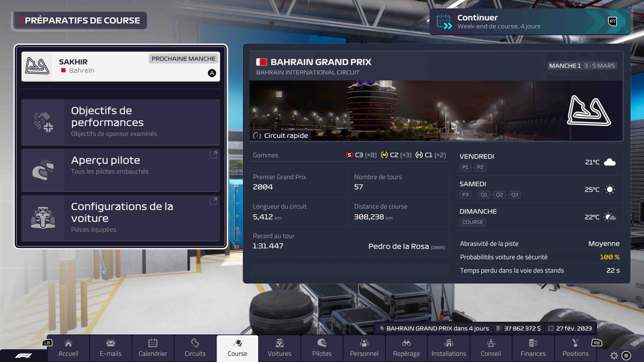The image size is (644, 362).
Task: Click the Distance de course 308,238 km value
Action: pyautogui.click(x=373, y=217)
